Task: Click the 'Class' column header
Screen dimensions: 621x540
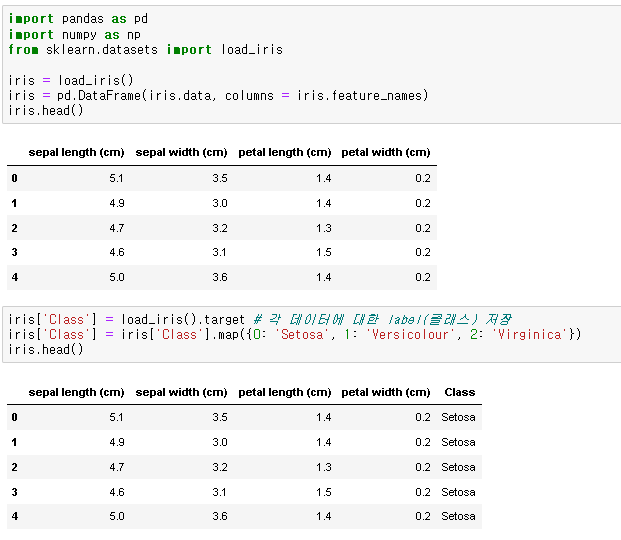Action: tap(460, 392)
